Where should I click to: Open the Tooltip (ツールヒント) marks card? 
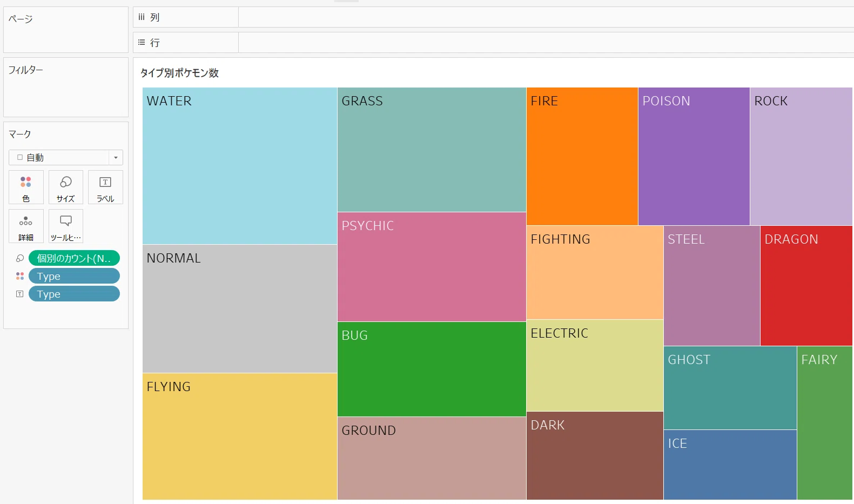tap(66, 226)
